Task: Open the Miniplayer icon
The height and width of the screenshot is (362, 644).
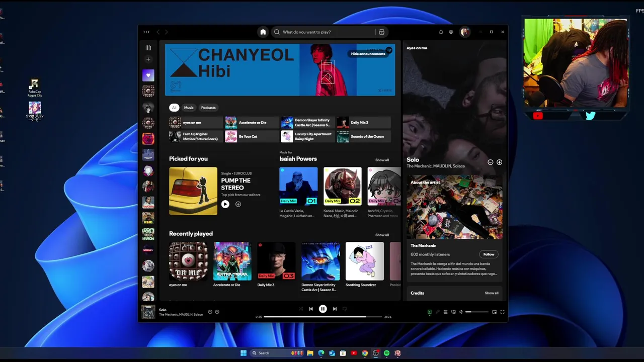Action: coord(494,312)
